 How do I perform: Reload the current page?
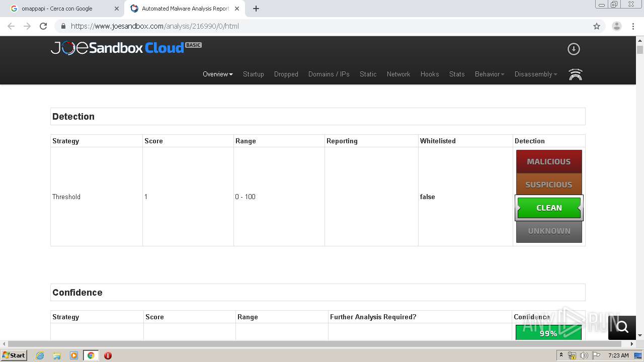[x=43, y=26]
